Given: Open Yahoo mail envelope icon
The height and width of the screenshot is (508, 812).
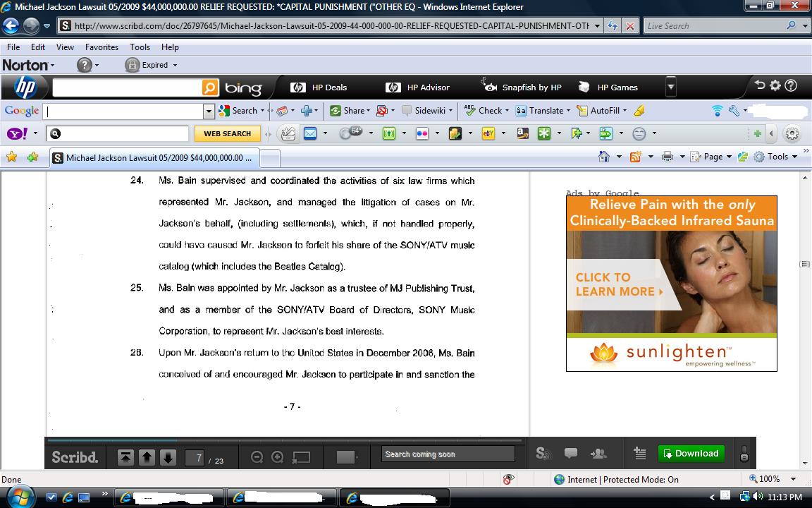Looking at the screenshot, I should [x=309, y=134].
